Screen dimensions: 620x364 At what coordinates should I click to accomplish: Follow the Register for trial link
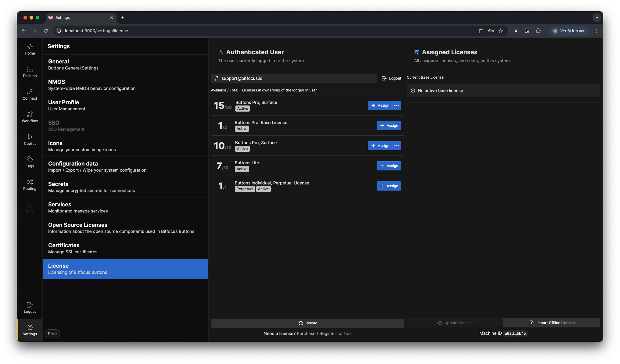(x=335, y=334)
